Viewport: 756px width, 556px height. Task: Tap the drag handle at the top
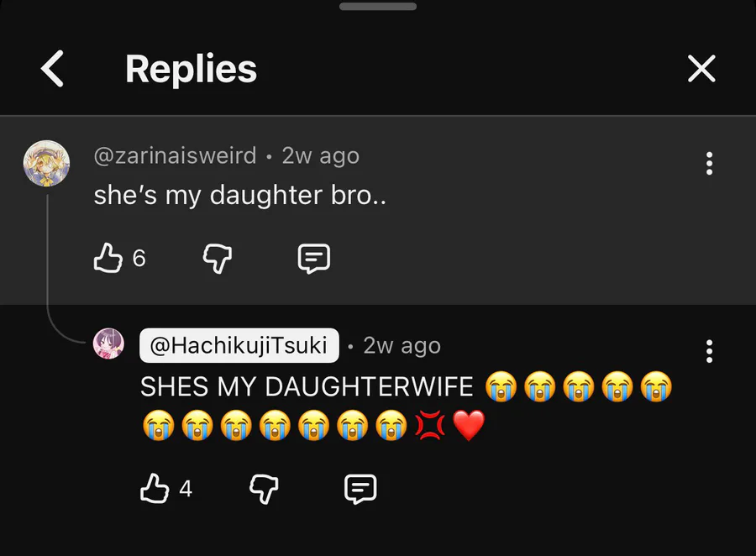(x=378, y=7)
